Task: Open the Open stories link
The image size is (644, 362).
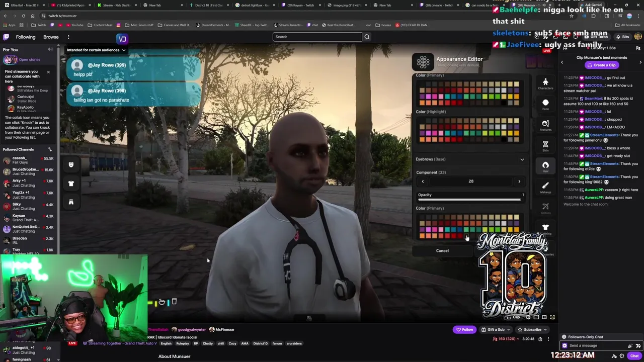Action: tap(30, 60)
